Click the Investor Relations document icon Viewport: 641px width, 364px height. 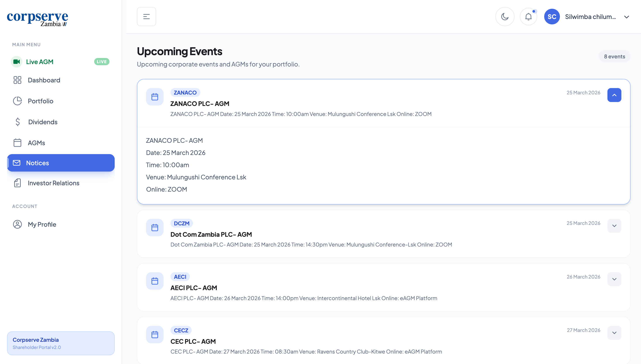(x=17, y=183)
